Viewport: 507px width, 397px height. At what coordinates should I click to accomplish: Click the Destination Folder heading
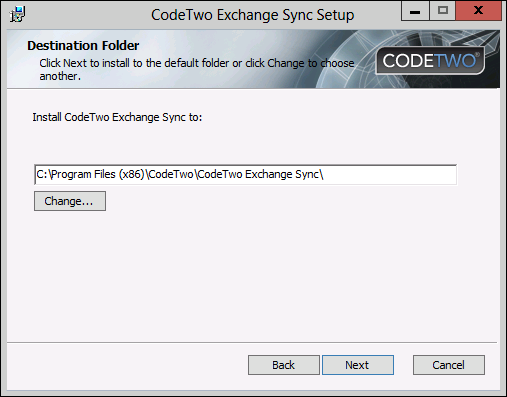[x=83, y=46]
